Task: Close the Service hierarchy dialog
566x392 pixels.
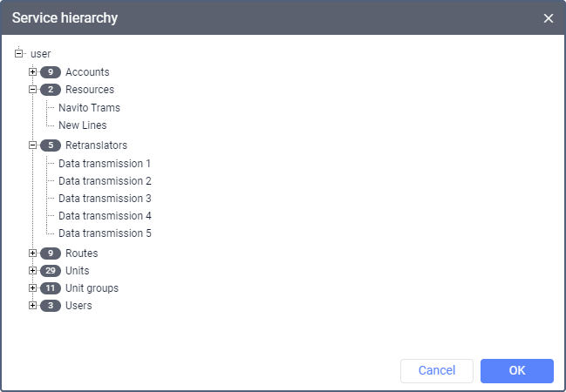Action: tap(549, 18)
